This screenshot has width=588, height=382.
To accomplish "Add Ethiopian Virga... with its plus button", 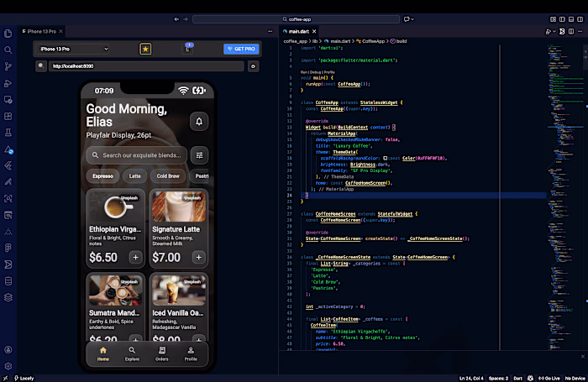I will 135,257.
